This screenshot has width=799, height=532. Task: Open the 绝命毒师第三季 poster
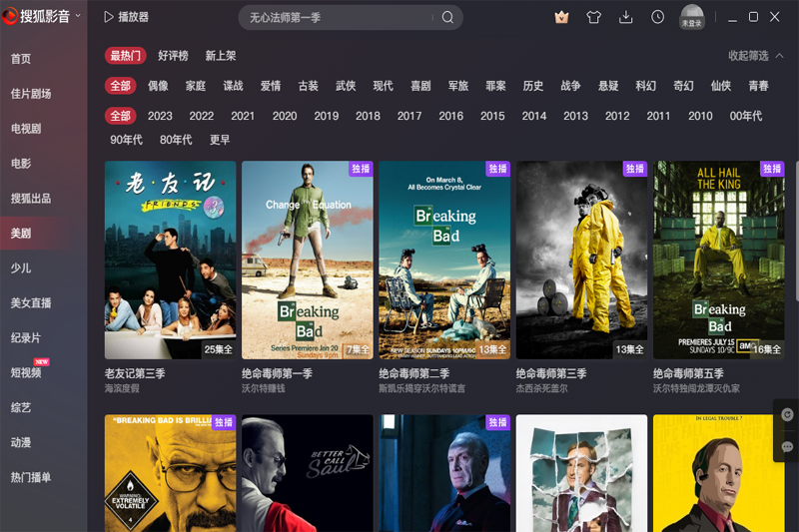[581, 261]
